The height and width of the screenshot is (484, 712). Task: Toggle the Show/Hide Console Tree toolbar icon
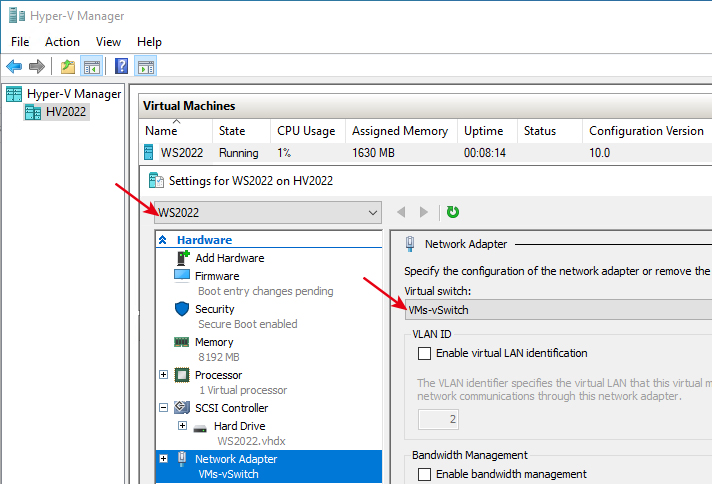(x=92, y=67)
